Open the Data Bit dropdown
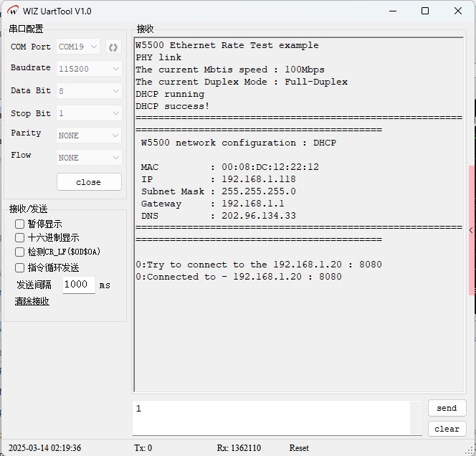The width and height of the screenshot is (476, 456). pyautogui.click(x=89, y=92)
